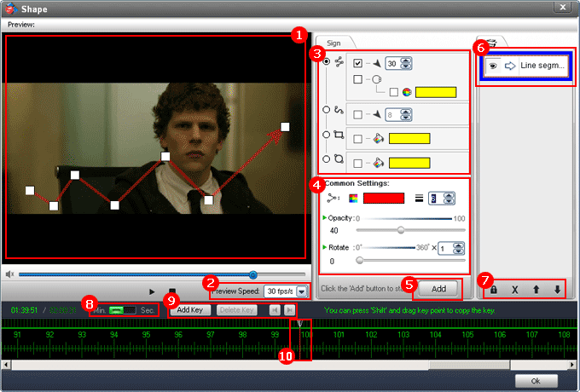Click the endpoint circle icon in line segment options
Screen dimensions: 580x392
(376, 79)
